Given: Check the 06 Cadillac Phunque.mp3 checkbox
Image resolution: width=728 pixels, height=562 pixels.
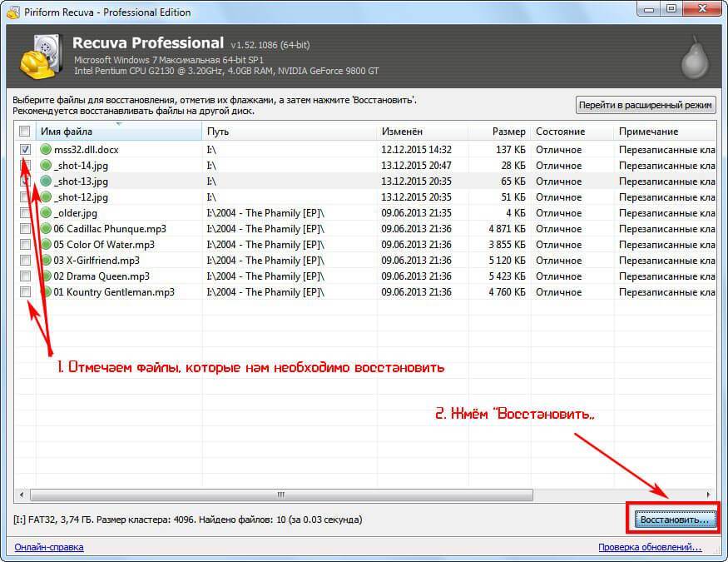Looking at the screenshot, I should [25, 228].
